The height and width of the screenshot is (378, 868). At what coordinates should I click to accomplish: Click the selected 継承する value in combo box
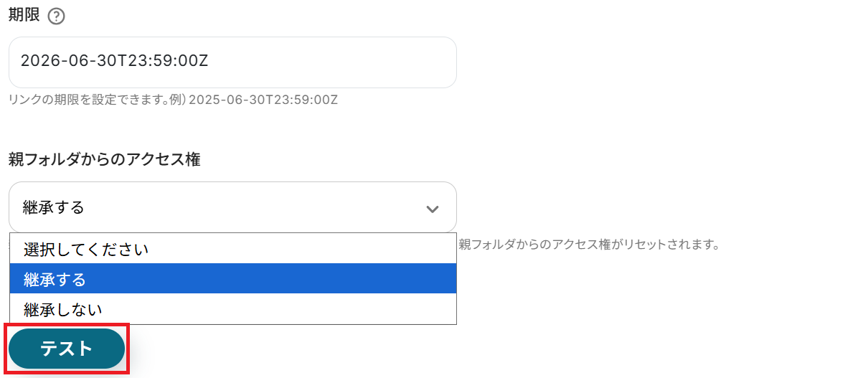54,208
